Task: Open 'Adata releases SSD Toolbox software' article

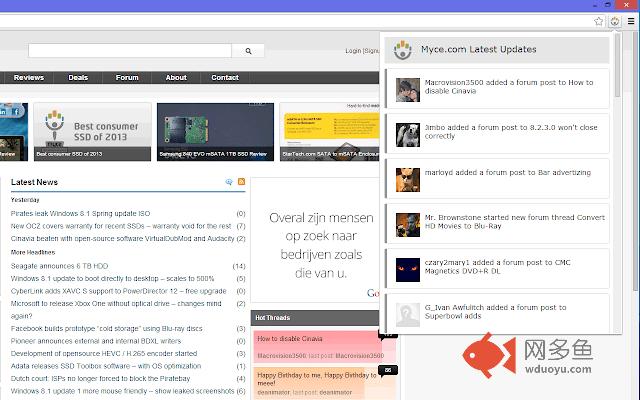Action: [106, 366]
